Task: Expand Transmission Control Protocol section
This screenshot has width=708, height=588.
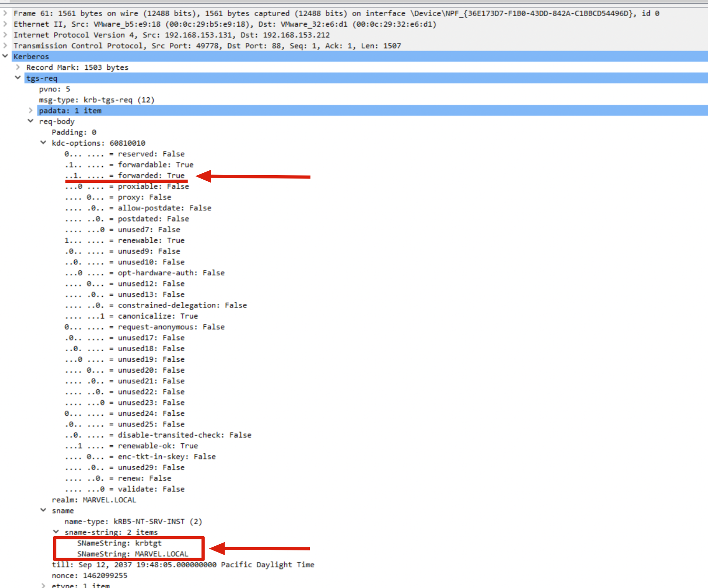Action: 5,46
